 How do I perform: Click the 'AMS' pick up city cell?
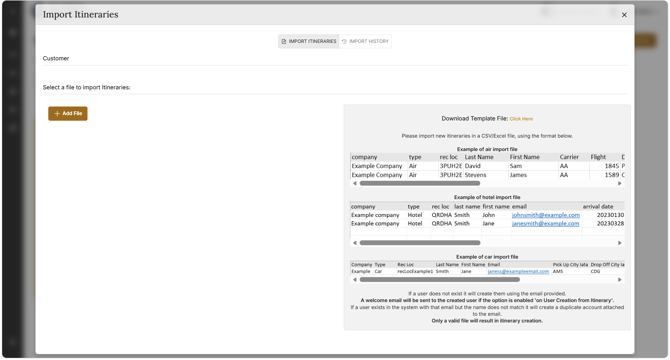[558, 272]
